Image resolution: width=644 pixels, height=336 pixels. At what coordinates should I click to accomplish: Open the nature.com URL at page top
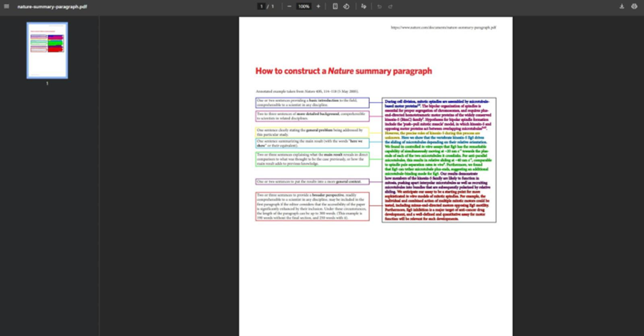[444, 27]
